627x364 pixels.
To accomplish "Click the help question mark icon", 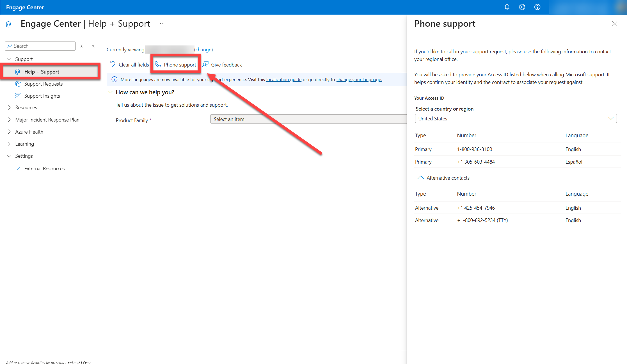I will coord(537,7).
